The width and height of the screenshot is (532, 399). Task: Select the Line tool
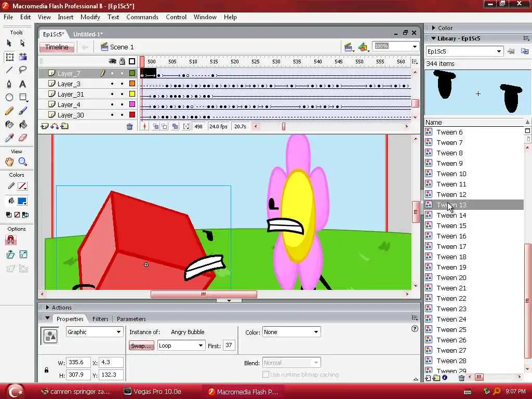click(x=9, y=70)
